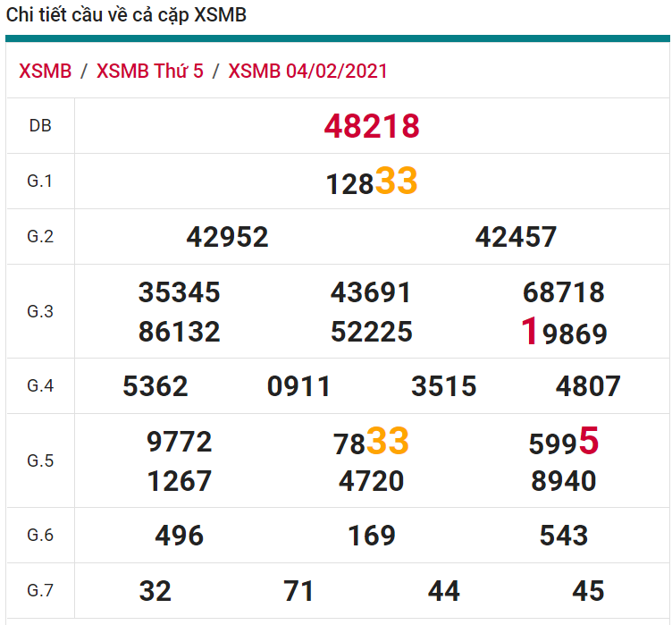Click G.4 number 0911
Image resolution: width=672 pixels, height=625 pixels.
pyautogui.click(x=298, y=386)
